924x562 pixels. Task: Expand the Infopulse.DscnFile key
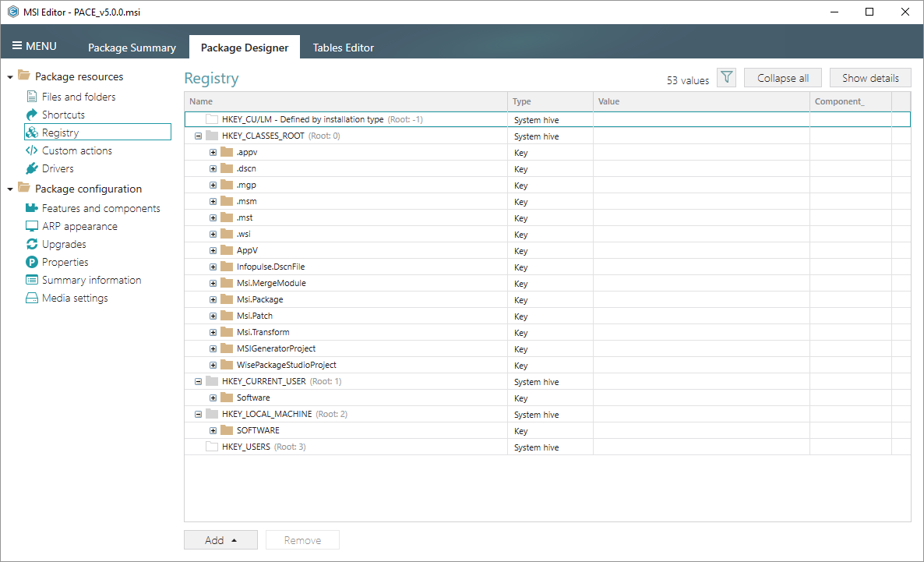213,267
